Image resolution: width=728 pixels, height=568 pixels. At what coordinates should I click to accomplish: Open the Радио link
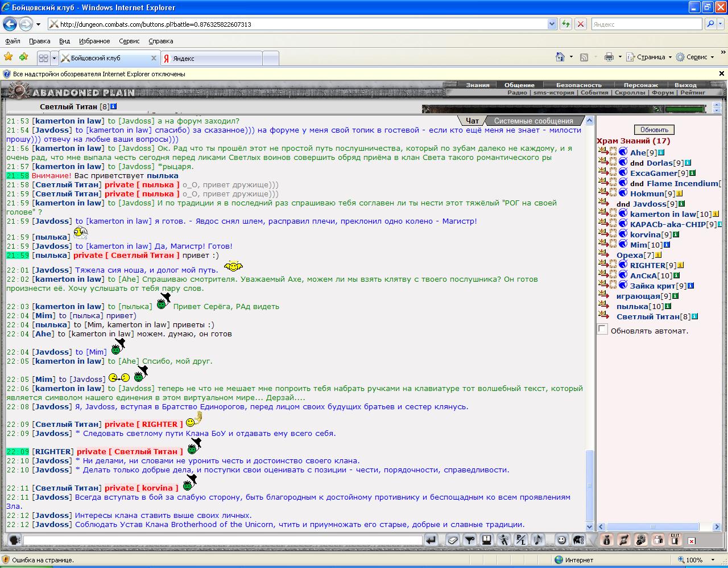coord(517,92)
